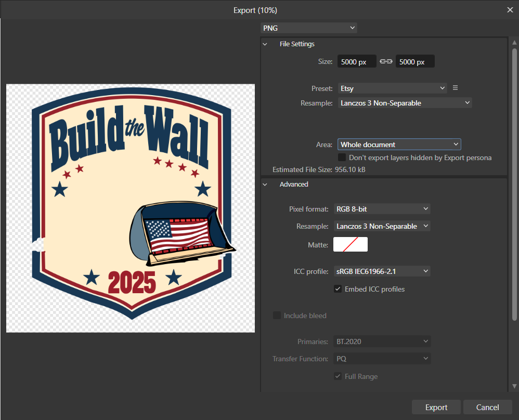Open the PNG file format dropdown
The image size is (519, 420).
pyautogui.click(x=308, y=28)
